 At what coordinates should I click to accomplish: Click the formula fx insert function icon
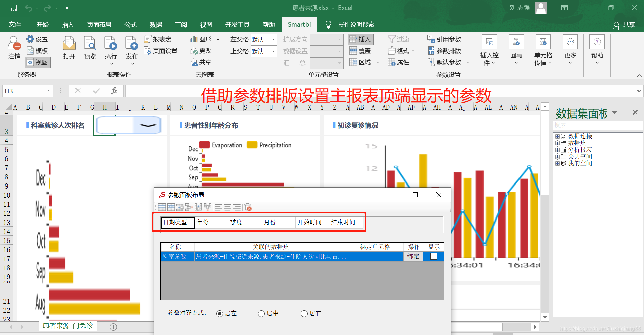click(x=114, y=91)
